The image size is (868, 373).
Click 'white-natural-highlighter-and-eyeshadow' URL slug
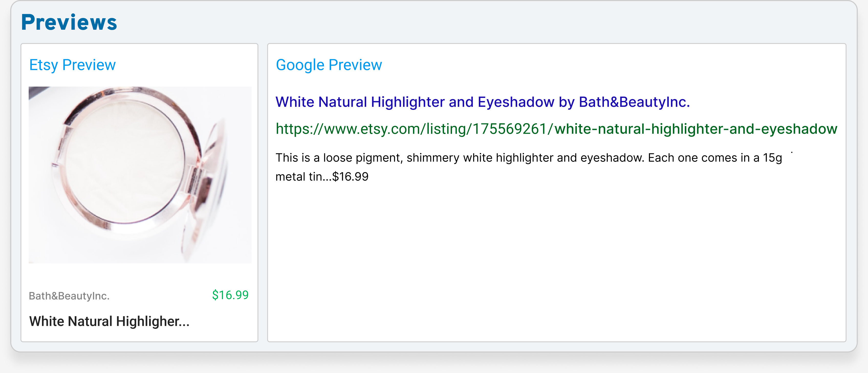pyautogui.click(x=696, y=129)
